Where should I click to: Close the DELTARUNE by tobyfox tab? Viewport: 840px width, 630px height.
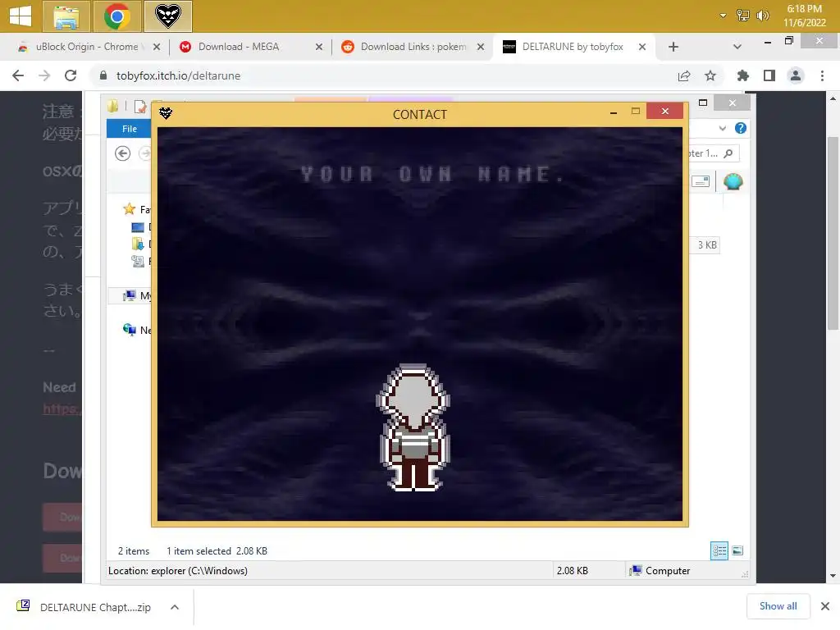coord(641,47)
